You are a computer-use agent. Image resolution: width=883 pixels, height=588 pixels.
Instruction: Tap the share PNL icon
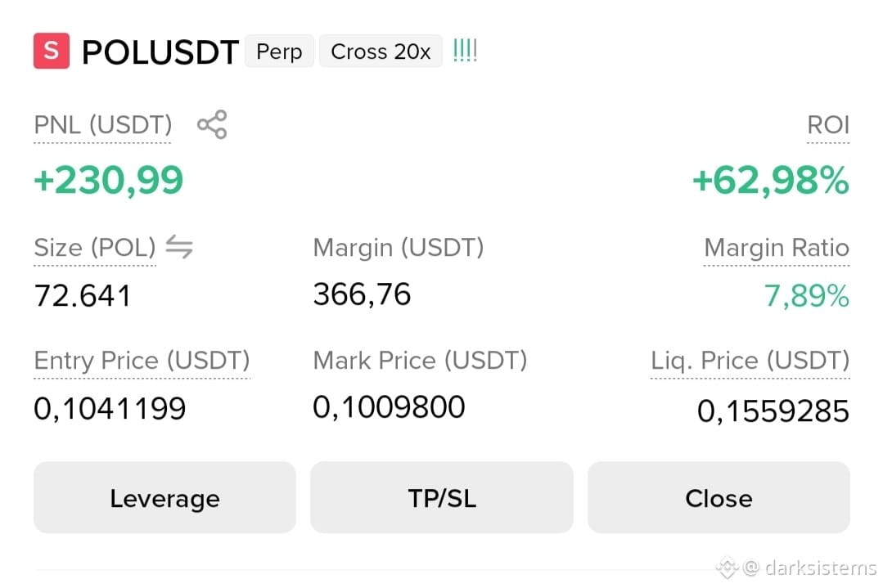tap(212, 124)
